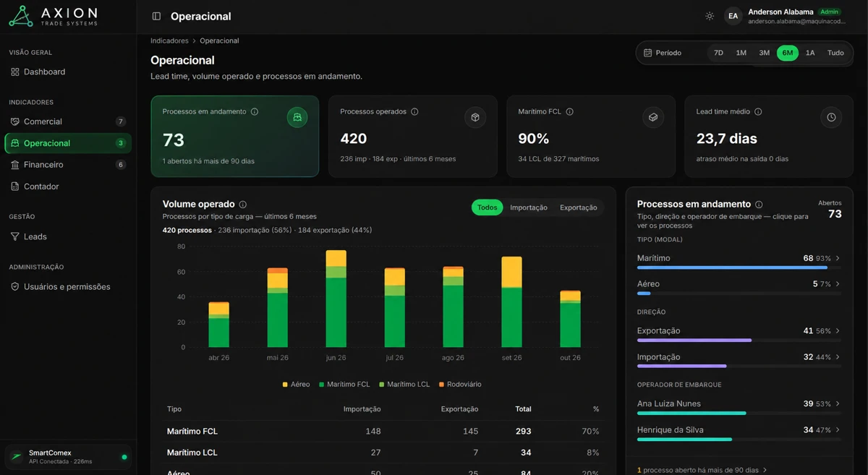
Task: Click info icon beside Marítimo FCL
Action: [569, 112]
